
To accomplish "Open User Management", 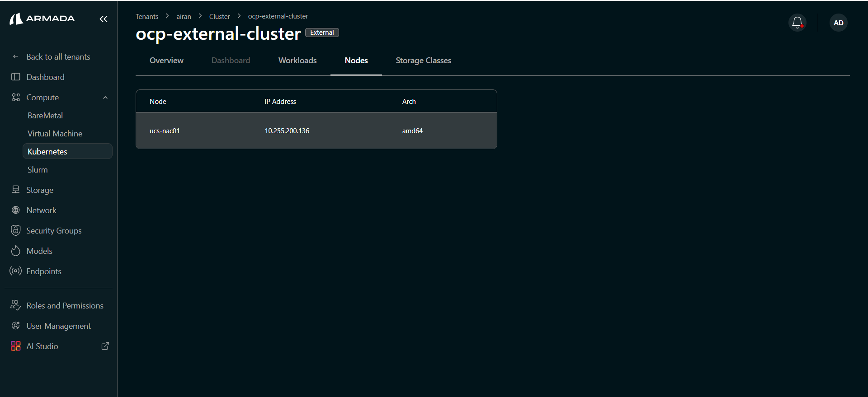I will pos(58,326).
